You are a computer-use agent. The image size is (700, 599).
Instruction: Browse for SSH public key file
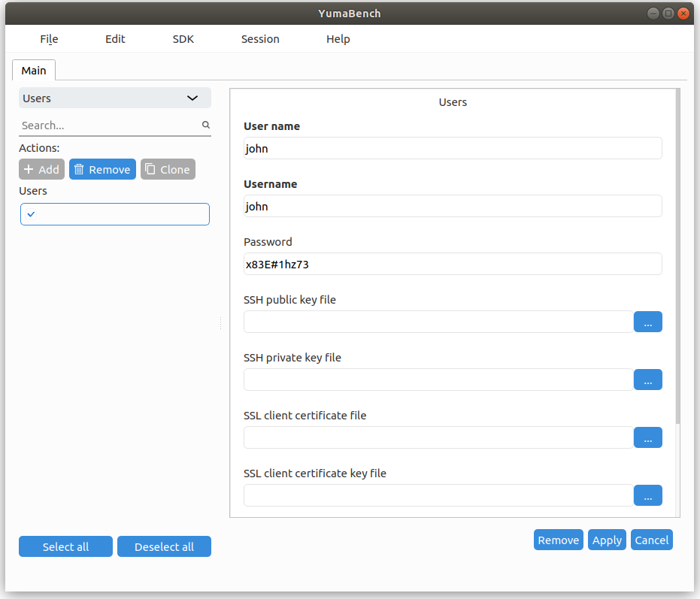[x=648, y=322]
